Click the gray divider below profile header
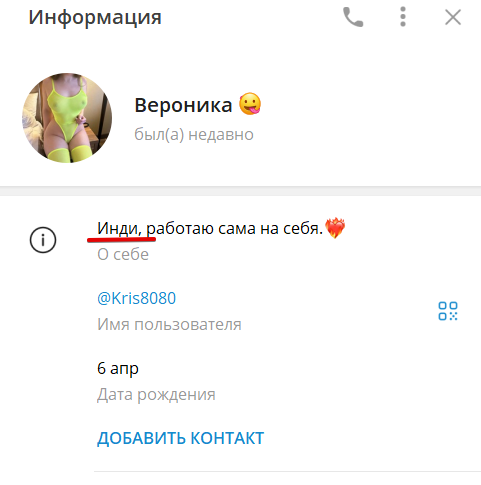This screenshot has width=481, height=485. point(240,191)
